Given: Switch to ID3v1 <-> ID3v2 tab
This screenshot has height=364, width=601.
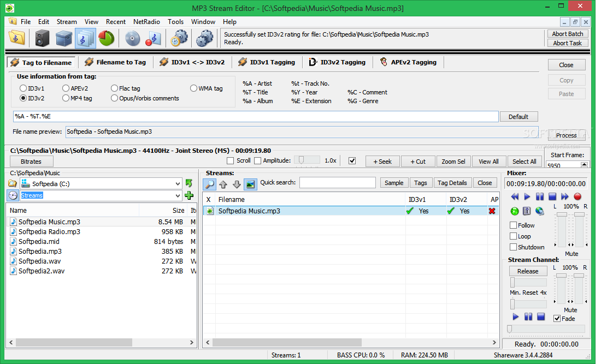Looking at the screenshot, I should click(x=192, y=62).
